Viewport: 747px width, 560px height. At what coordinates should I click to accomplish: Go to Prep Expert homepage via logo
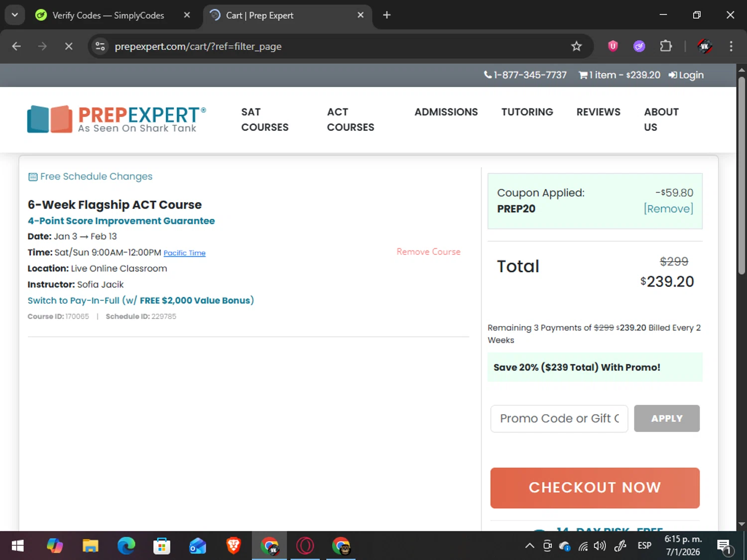click(117, 119)
